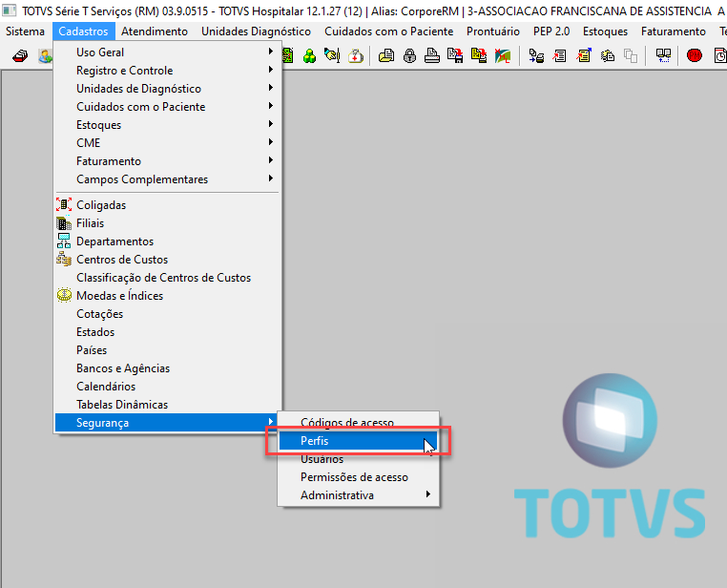Open the Estoques menu bar item

click(x=605, y=31)
